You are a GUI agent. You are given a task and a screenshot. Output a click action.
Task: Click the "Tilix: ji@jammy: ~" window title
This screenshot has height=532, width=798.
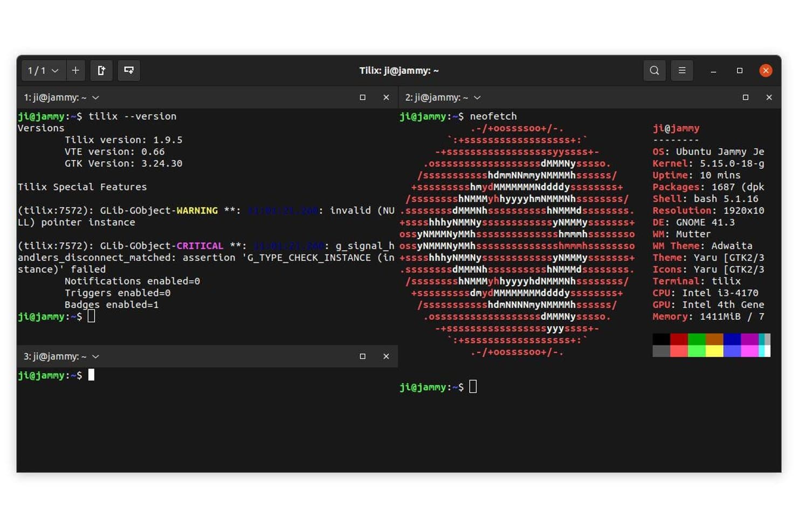coord(399,71)
